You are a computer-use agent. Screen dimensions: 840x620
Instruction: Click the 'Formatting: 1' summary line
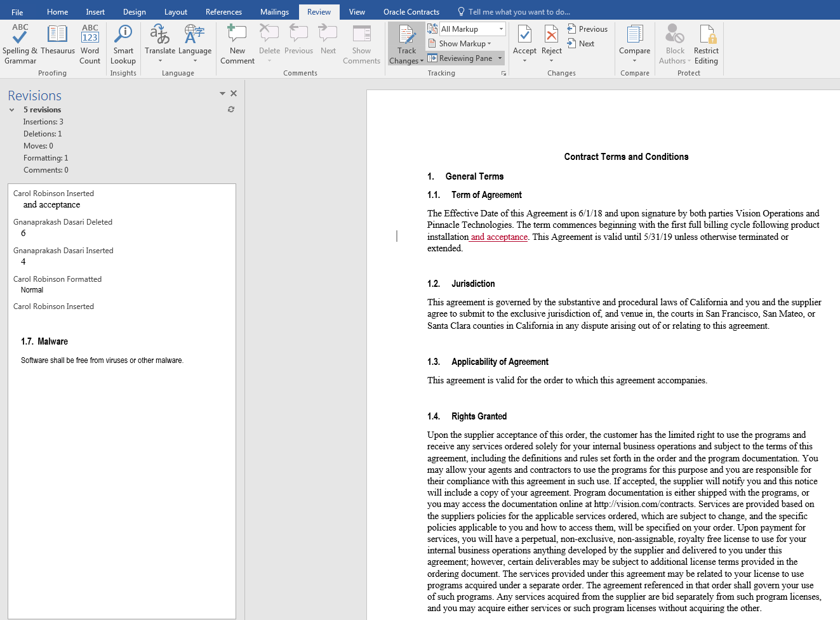tap(46, 158)
